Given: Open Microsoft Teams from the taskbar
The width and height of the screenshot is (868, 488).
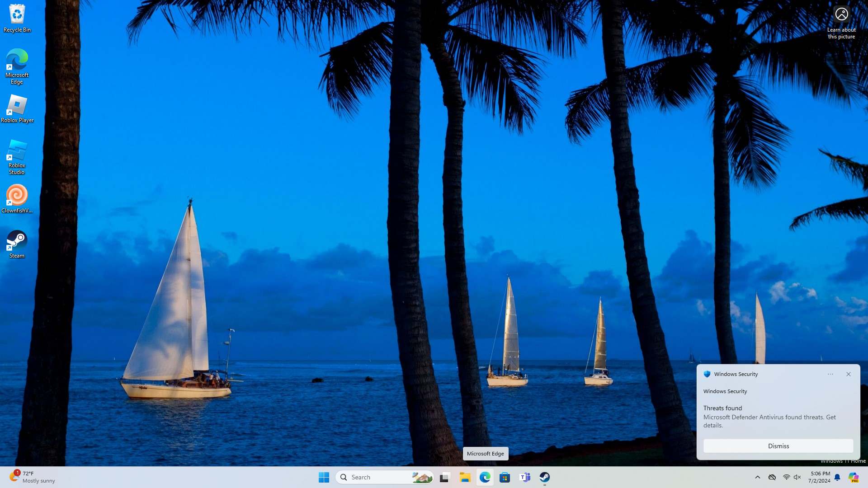Looking at the screenshot, I should pos(525,477).
